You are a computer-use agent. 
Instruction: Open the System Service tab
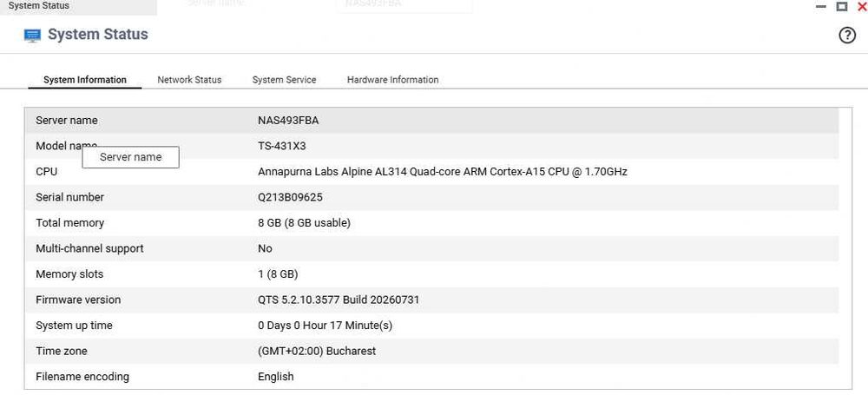(x=284, y=80)
